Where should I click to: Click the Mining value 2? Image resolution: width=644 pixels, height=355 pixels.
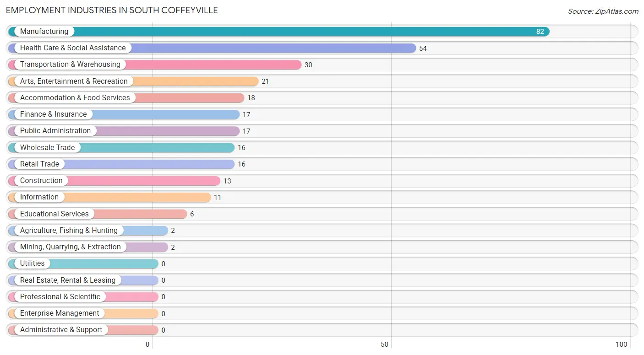[x=173, y=247]
